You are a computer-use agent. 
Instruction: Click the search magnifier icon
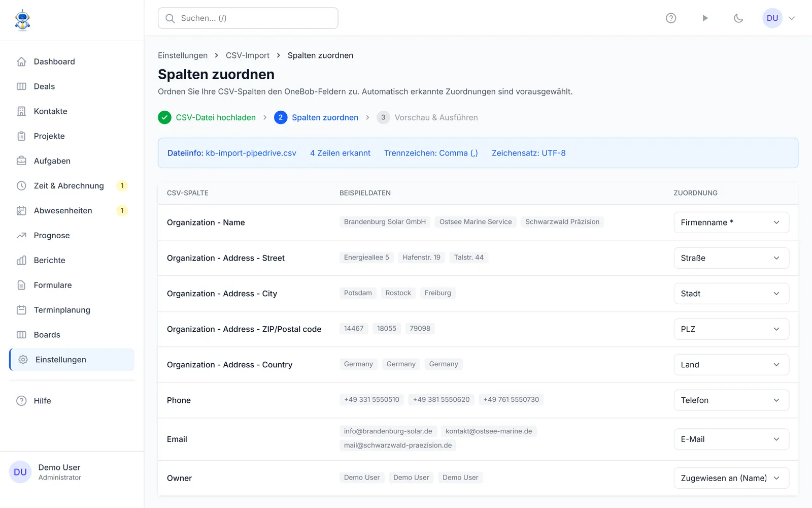coord(171,18)
